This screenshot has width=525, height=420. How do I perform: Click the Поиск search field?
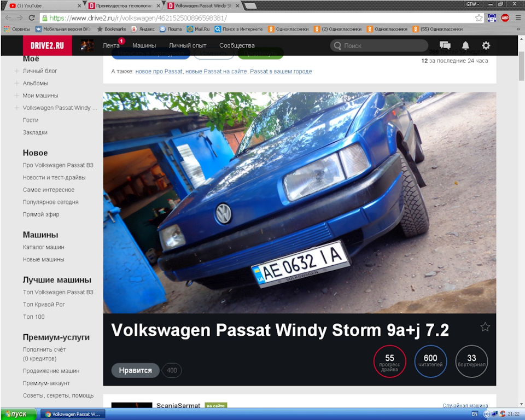(x=379, y=45)
